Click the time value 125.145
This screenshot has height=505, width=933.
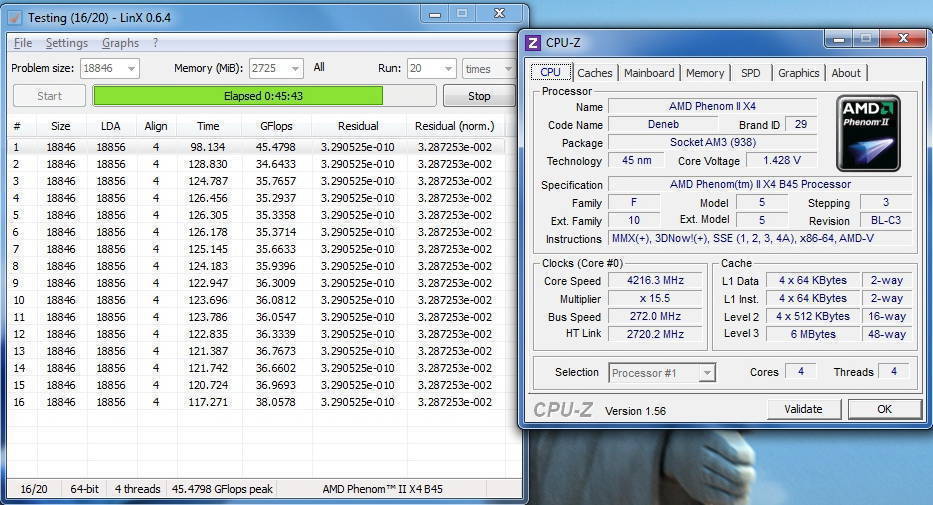tap(208, 249)
